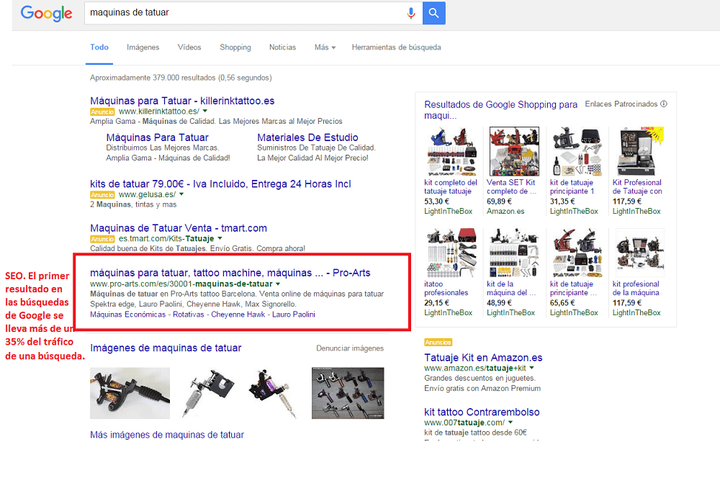Open the Kit Profesional de Tatuaje product image
Viewport: 720px width, 493px height.
635,150
